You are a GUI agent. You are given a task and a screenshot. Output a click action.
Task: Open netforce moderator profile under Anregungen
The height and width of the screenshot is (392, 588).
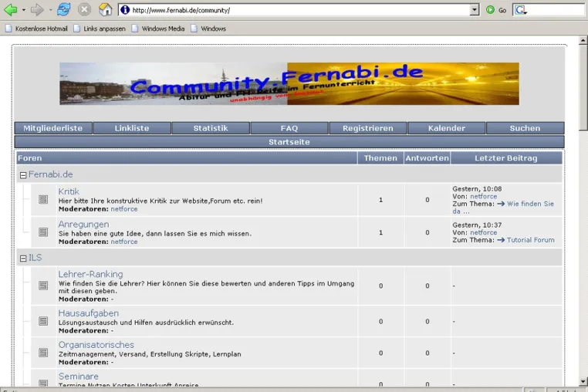click(124, 242)
